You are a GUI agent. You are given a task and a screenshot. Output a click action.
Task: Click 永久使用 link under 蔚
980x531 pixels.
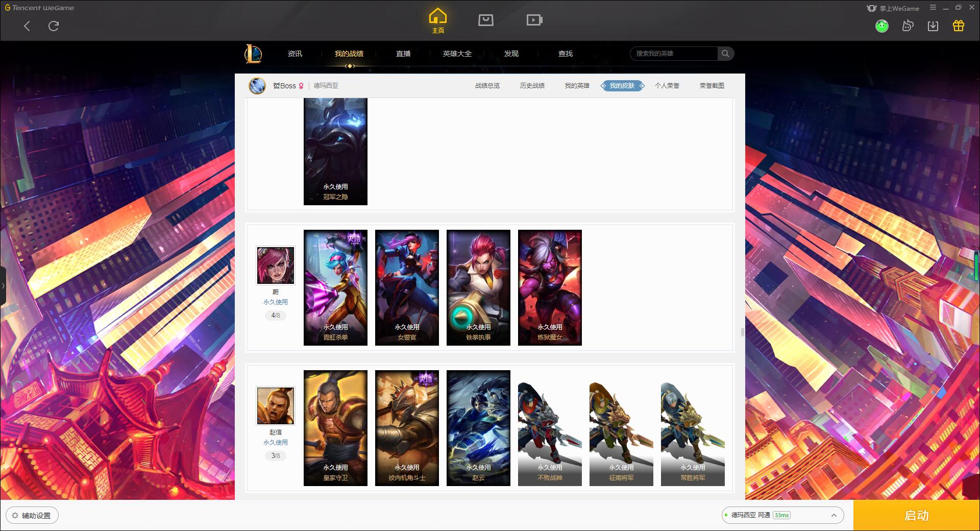coord(276,302)
